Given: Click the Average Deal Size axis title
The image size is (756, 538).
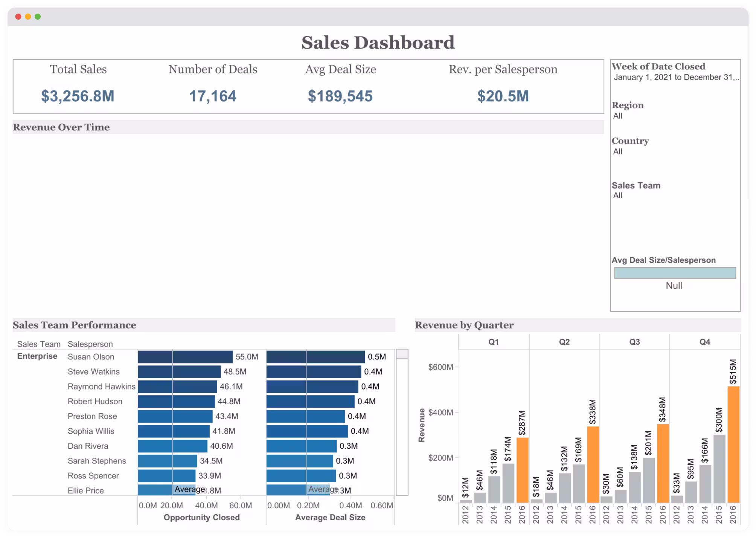Looking at the screenshot, I should click(x=330, y=518).
